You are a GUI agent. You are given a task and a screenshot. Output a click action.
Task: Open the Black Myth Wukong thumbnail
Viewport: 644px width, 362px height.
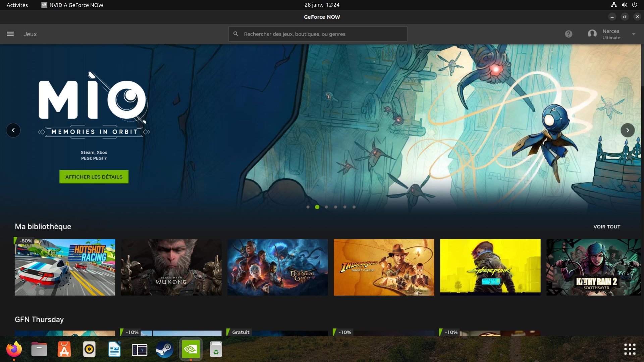(x=171, y=267)
